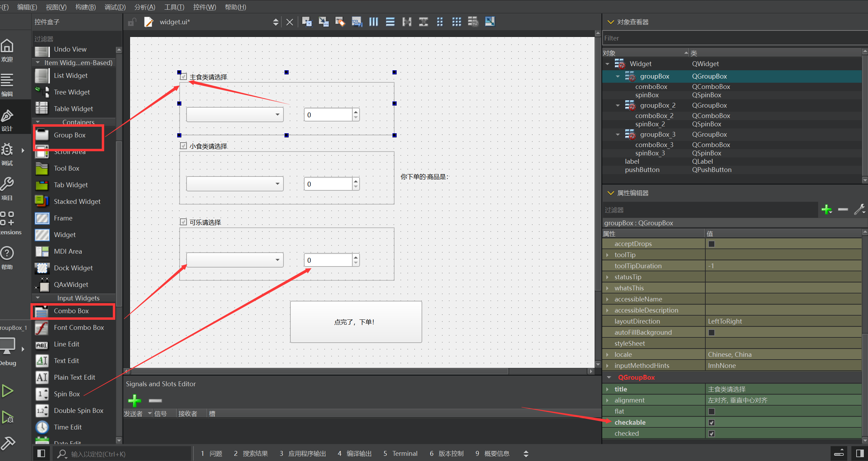Open the 调试(D) menu

[x=115, y=7]
